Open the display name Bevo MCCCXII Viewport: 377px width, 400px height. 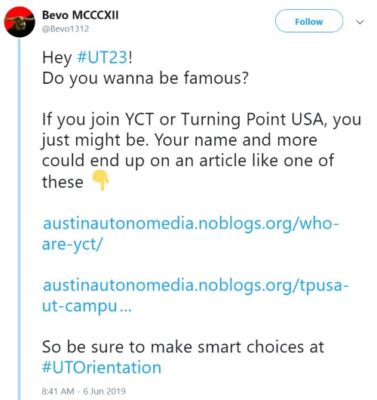pyautogui.click(x=80, y=15)
